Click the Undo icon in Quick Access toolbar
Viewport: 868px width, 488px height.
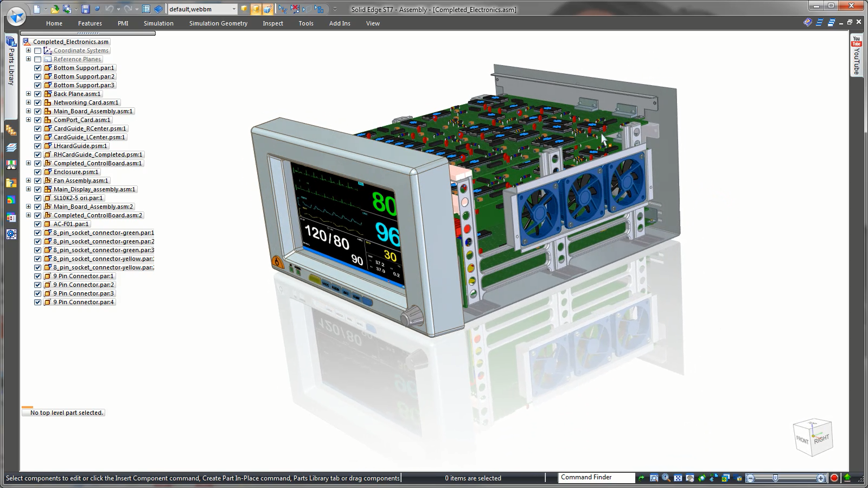(x=110, y=9)
